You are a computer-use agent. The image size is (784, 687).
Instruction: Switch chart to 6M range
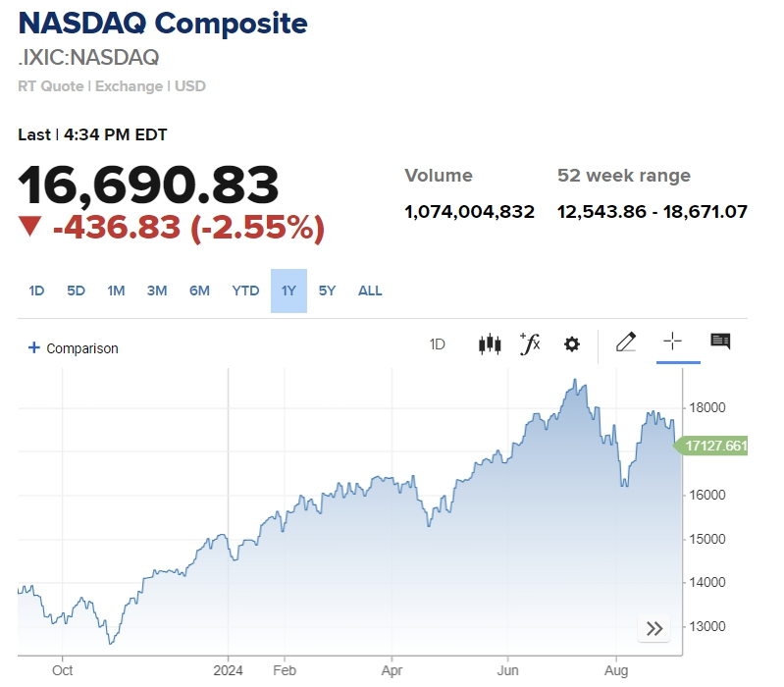click(x=199, y=291)
